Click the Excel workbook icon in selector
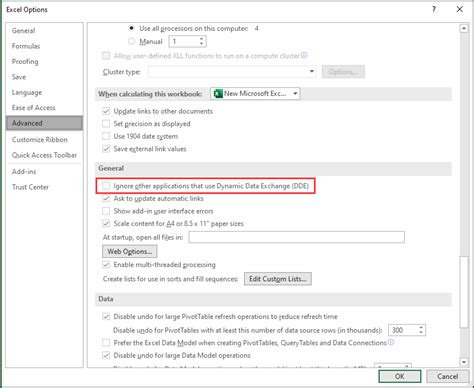 coord(218,94)
